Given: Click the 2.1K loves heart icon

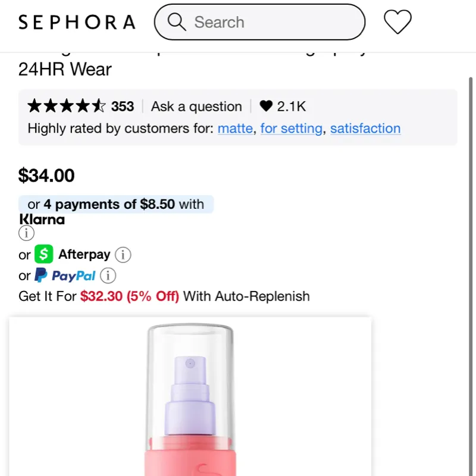Looking at the screenshot, I should point(266,107).
